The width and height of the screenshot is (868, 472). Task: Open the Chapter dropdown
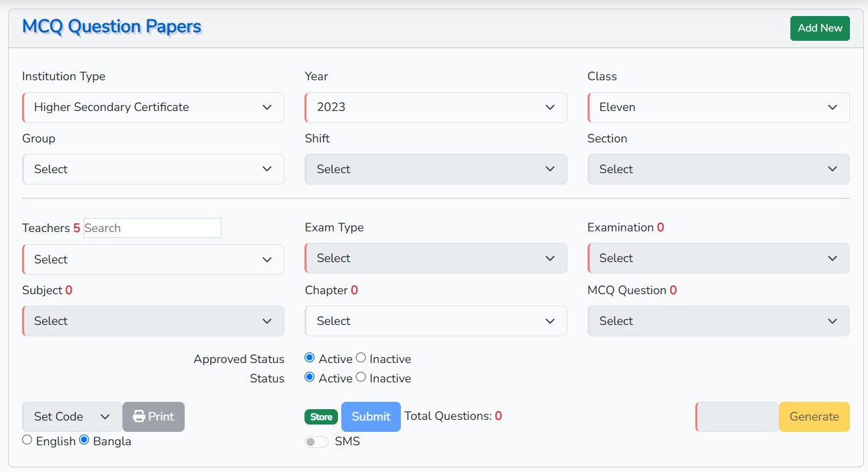tap(436, 321)
